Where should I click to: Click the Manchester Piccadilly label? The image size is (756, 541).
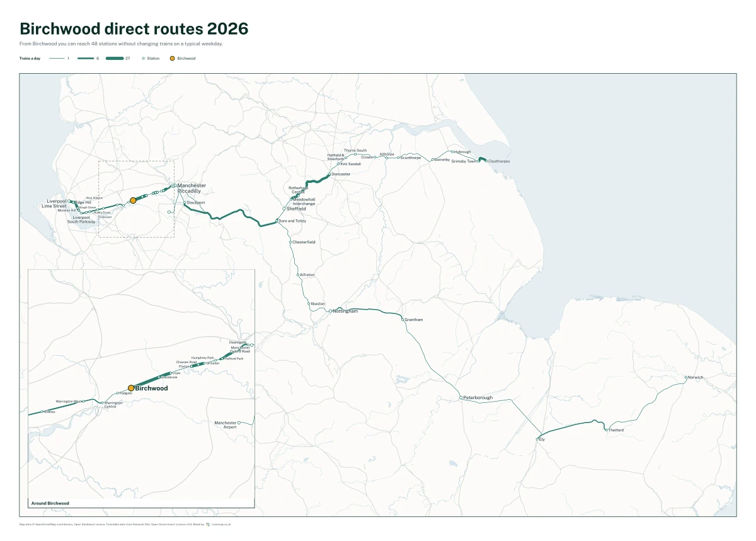point(191,188)
